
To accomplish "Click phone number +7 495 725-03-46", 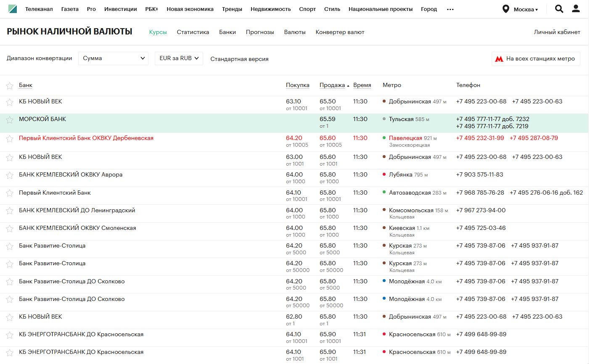I will [x=481, y=228].
